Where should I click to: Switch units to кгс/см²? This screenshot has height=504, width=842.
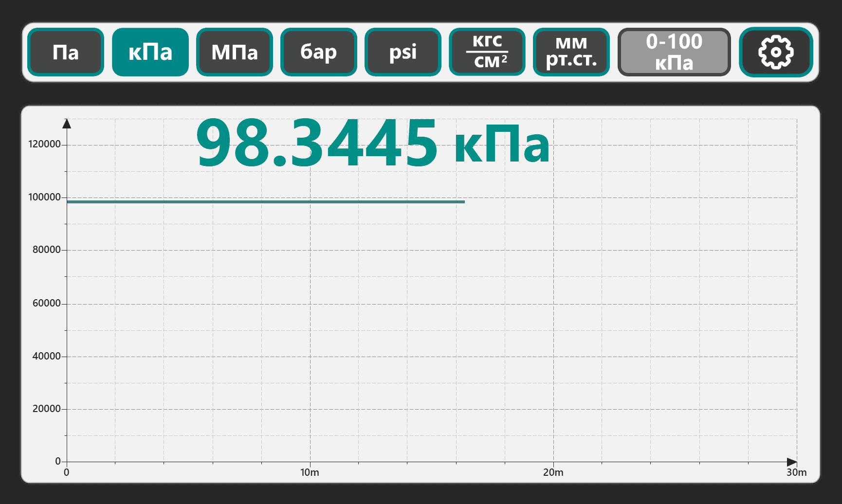coord(487,52)
